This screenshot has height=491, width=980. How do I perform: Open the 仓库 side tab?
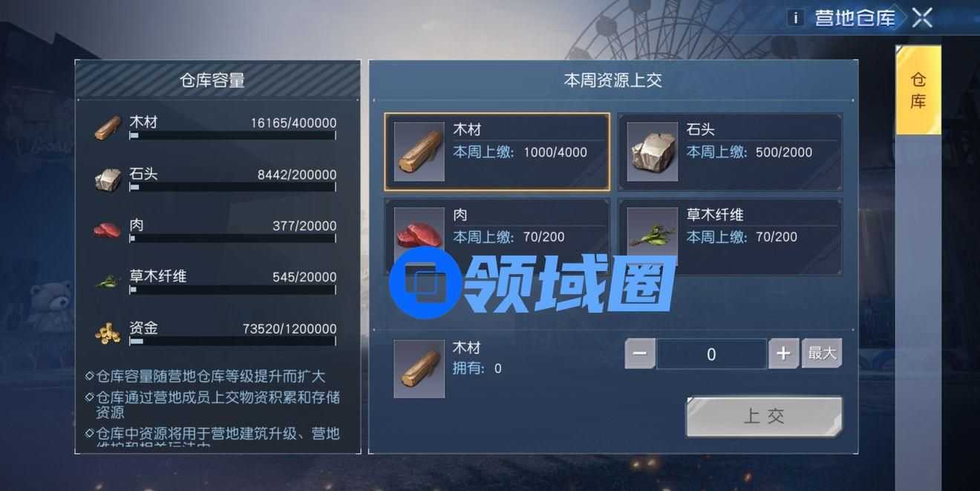918,90
